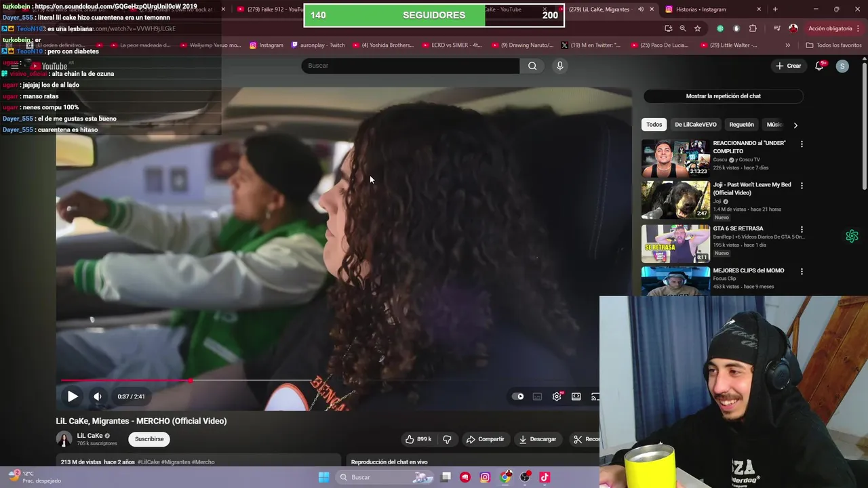Open Joji Past Won't Leave My Bed thumbnail
This screenshot has width=868, height=488.
tap(675, 200)
